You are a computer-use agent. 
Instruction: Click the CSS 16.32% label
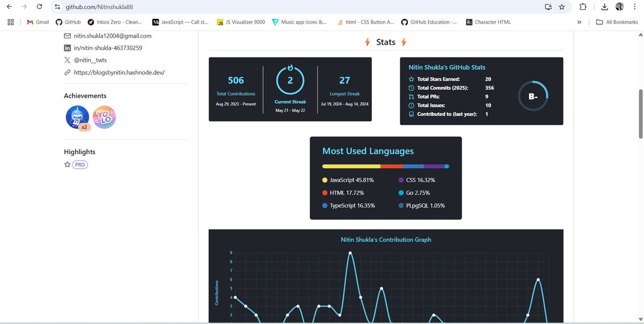click(421, 180)
